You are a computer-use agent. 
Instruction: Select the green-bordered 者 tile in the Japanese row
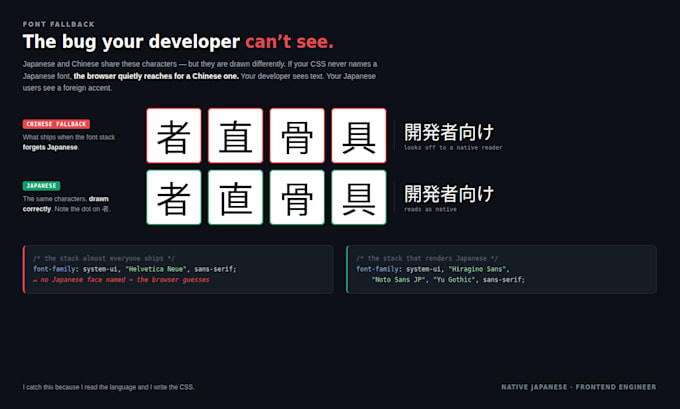174,197
